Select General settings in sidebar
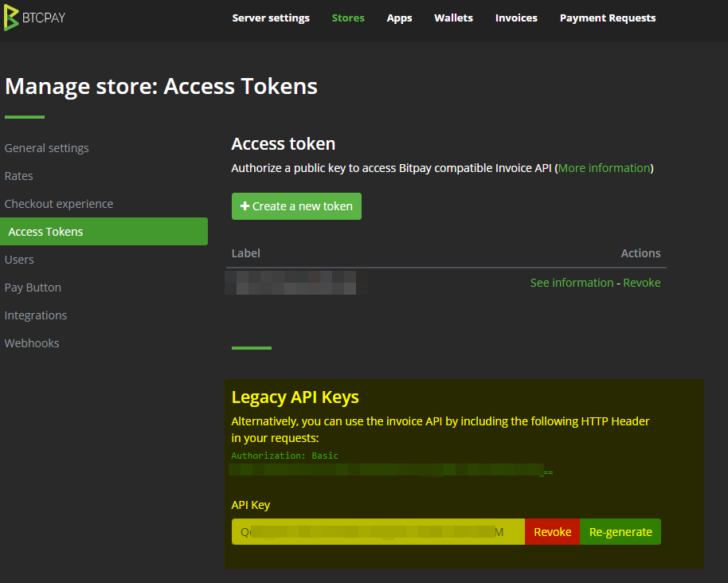 coord(46,148)
